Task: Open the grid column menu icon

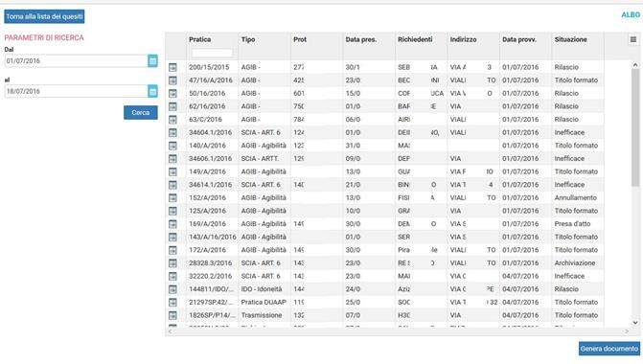Action: (633, 40)
